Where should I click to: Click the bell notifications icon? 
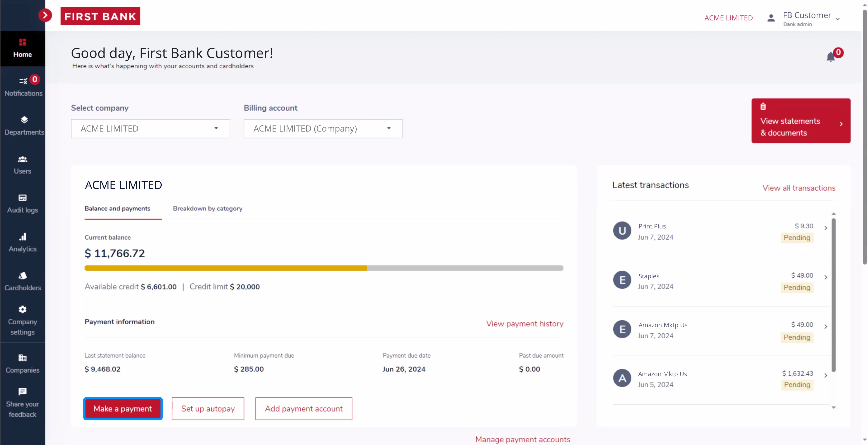coord(830,57)
